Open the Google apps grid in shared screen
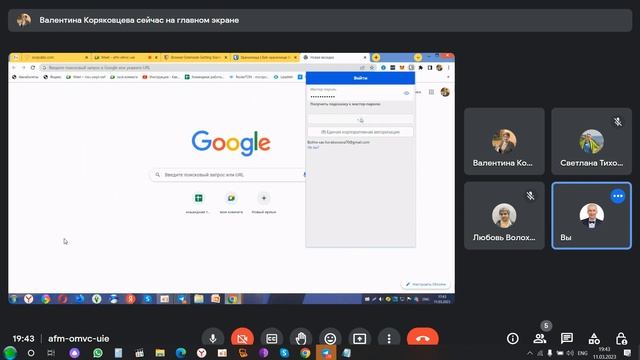 (x=431, y=92)
